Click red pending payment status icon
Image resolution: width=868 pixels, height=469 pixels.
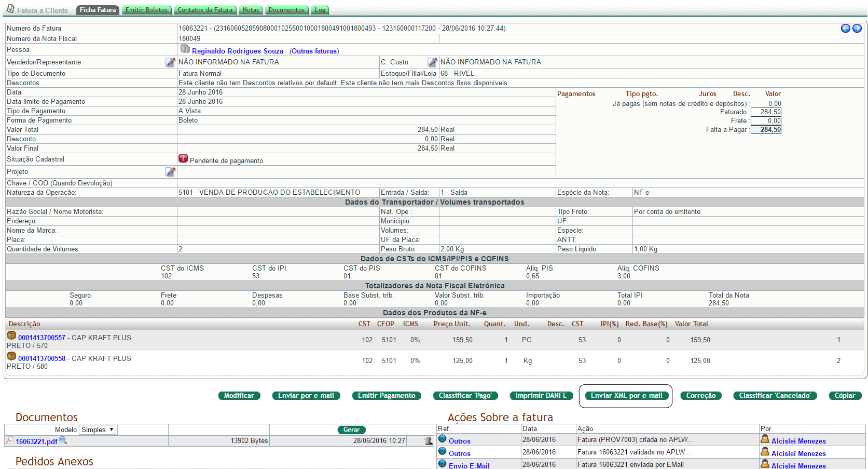coord(183,158)
